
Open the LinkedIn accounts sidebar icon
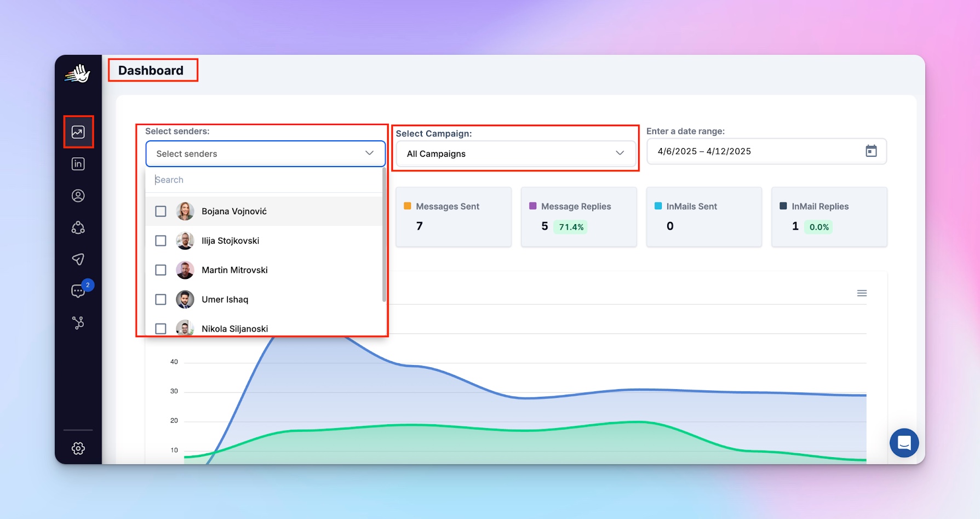point(78,164)
